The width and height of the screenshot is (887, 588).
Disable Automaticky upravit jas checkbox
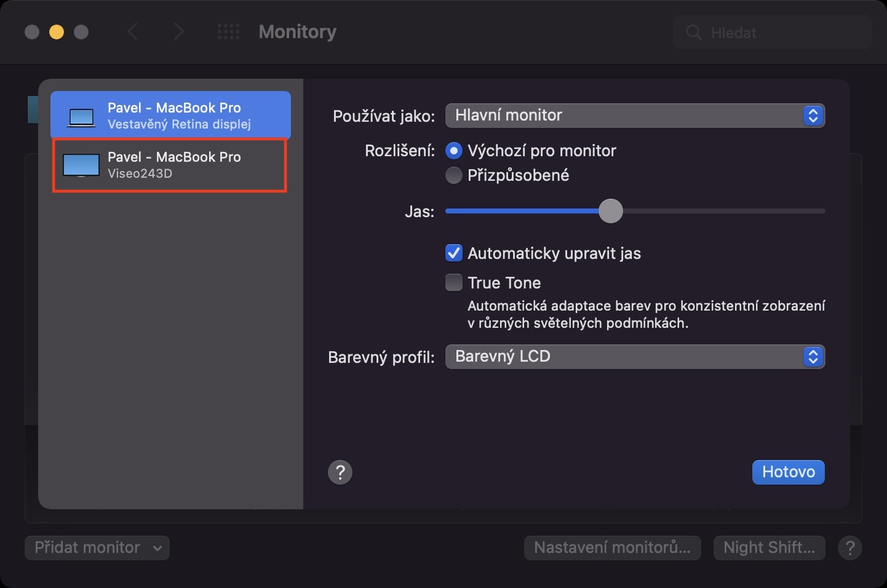(454, 253)
